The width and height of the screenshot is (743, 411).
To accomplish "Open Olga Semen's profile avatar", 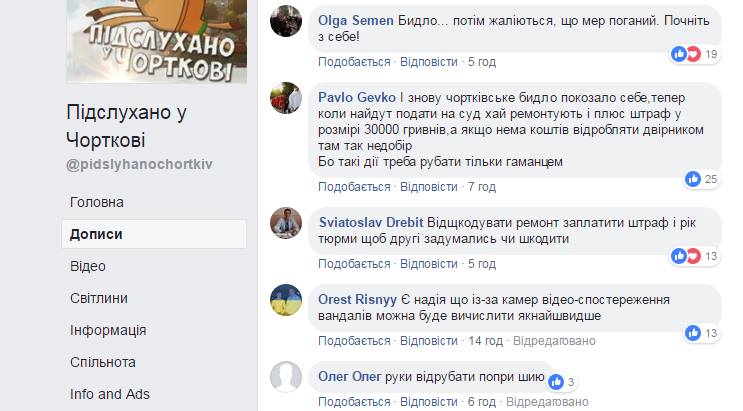I will [x=286, y=21].
